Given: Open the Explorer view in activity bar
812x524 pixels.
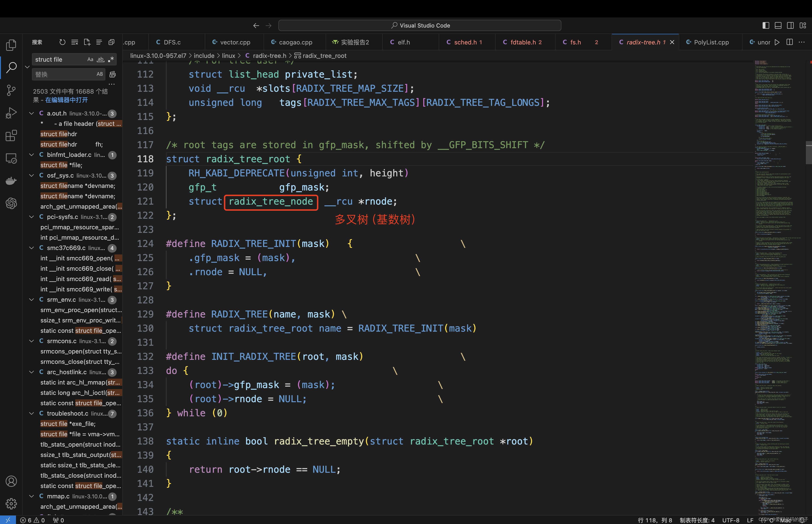Looking at the screenshot, I should [11, 45].
